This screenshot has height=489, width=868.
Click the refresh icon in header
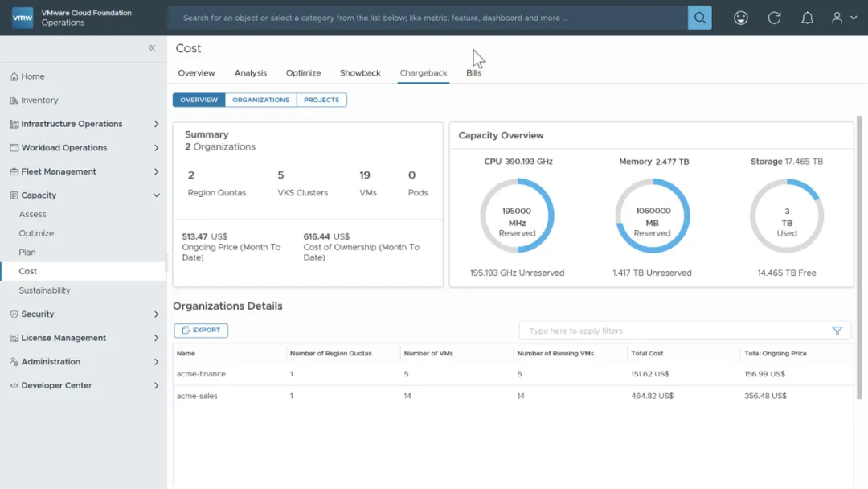coord(774,18)
